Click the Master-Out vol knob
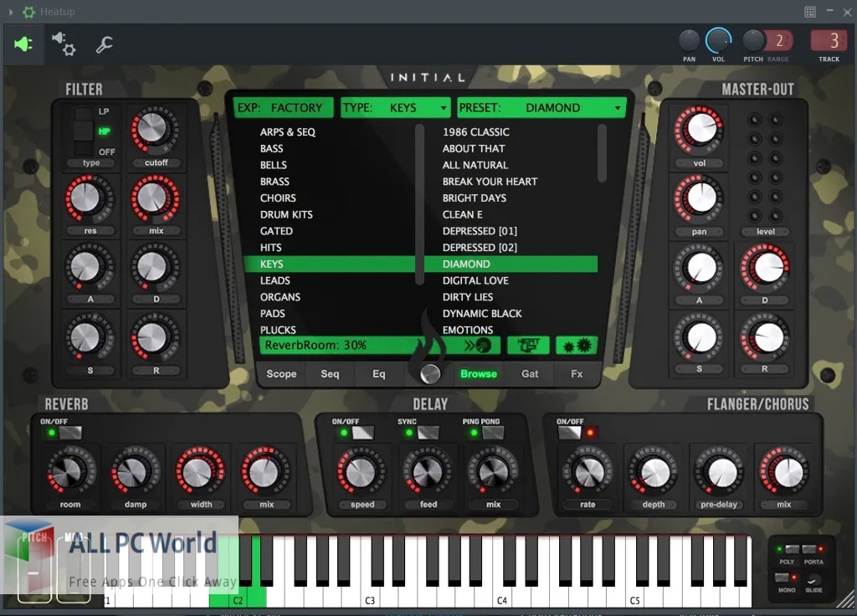This screenshot has height=616, width=857. 699,130
